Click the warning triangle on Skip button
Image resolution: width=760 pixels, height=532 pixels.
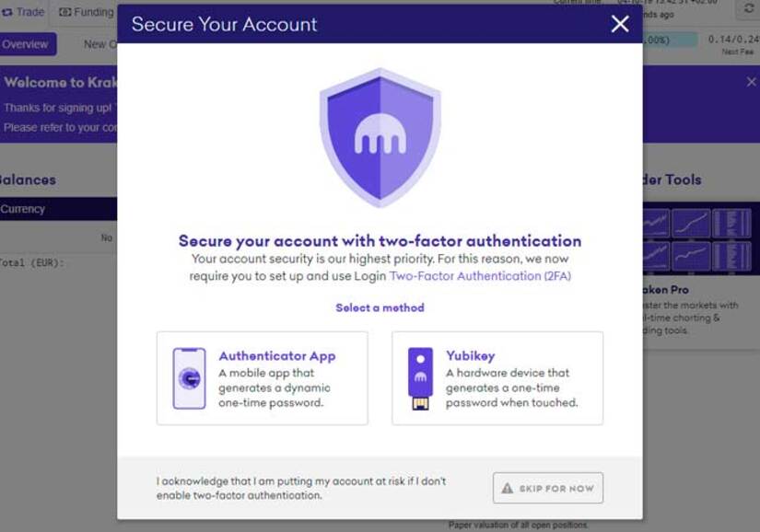507,488
